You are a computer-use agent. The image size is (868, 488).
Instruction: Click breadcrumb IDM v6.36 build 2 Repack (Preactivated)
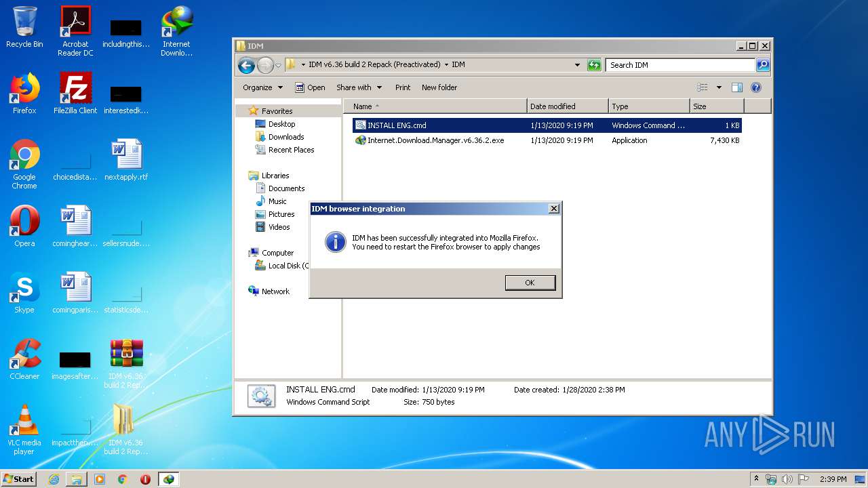[x=374, y=65]
